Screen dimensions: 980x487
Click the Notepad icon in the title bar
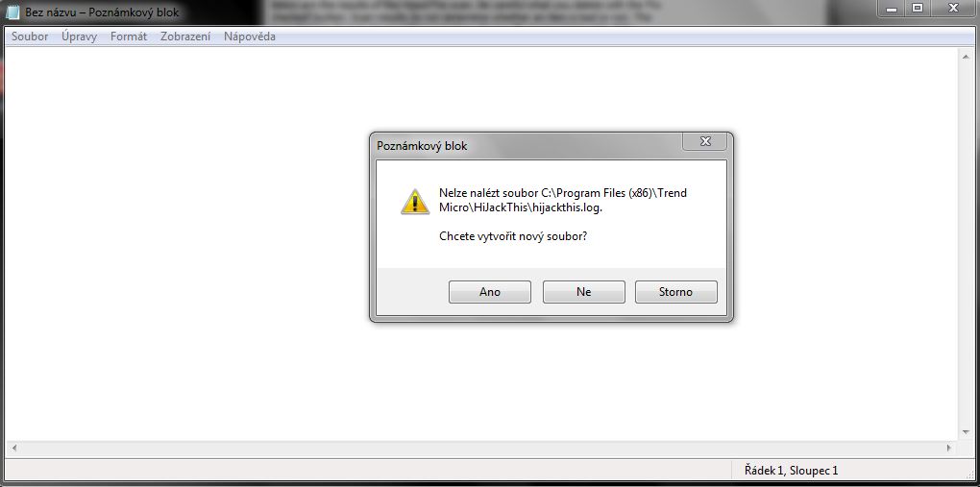(12, 12)
